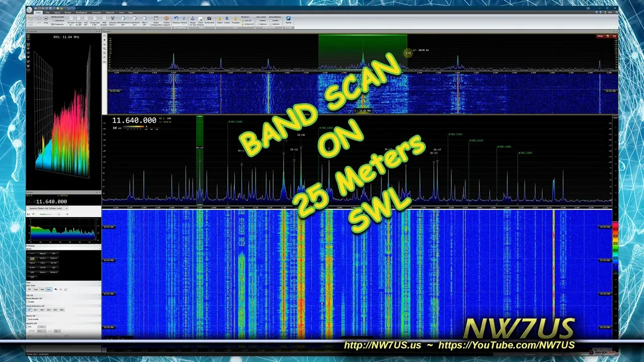This screenshot has width=644, height=362.
Task: Set AGC speed to Fast
Action: [x=36, y=290]
